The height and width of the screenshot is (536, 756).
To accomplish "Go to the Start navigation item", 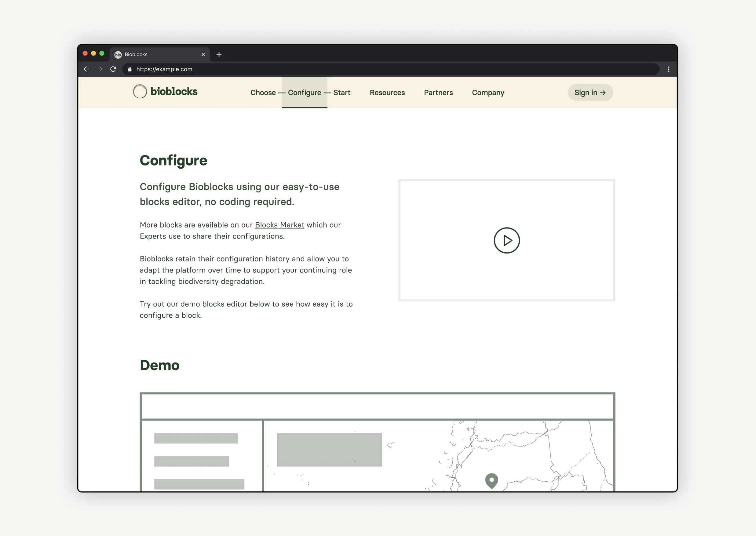I will 342,93.
